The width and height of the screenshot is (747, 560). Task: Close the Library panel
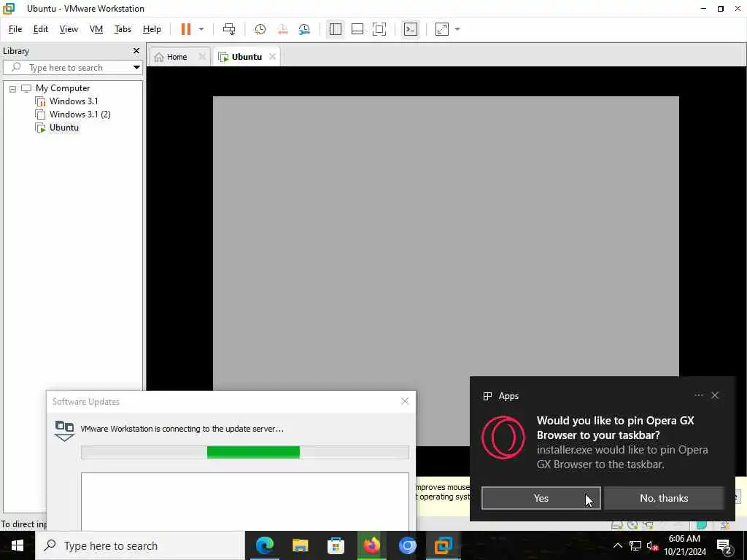tap(136, 50)
